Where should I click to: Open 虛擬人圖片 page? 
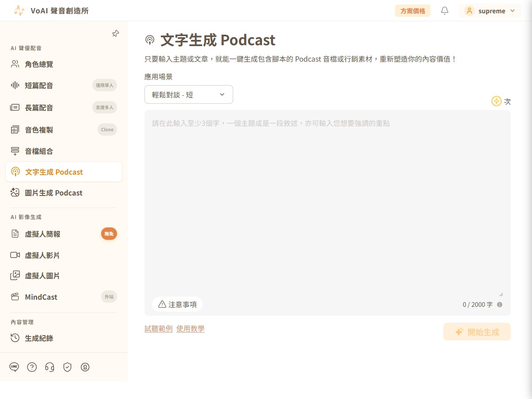64,275
